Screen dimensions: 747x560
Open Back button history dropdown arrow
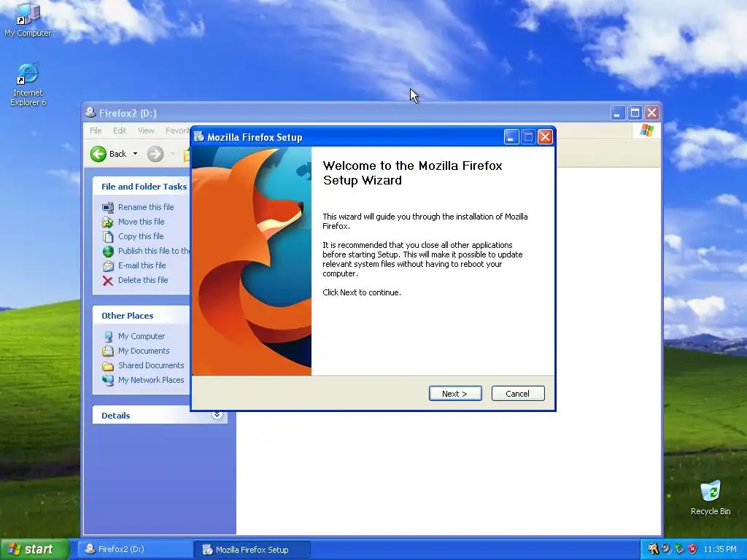[x=135, y=154]
